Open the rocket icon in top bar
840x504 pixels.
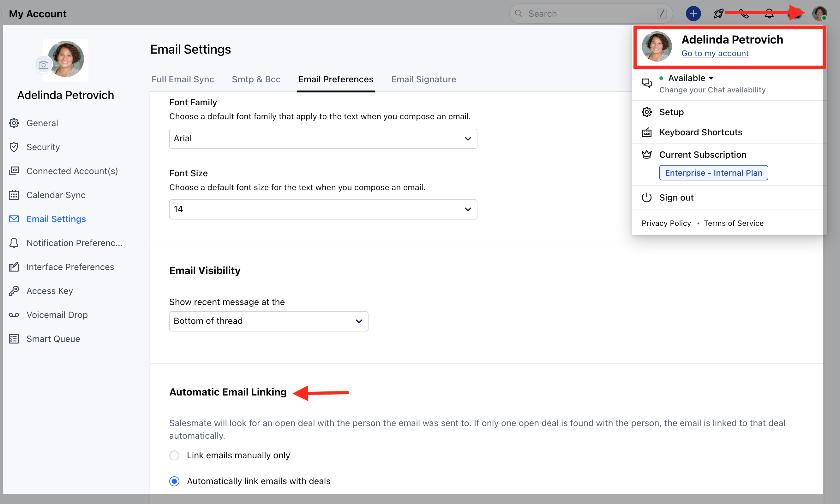(718, 14)
